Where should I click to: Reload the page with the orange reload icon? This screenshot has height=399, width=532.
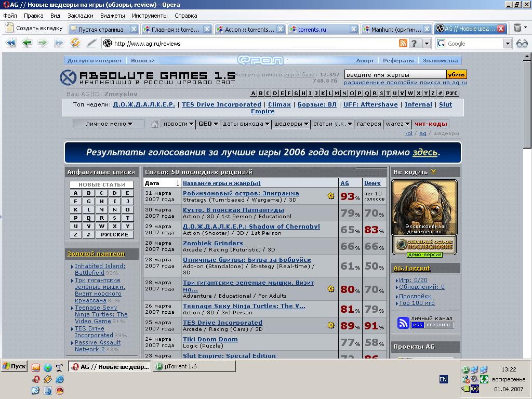[x=75, y=43]
